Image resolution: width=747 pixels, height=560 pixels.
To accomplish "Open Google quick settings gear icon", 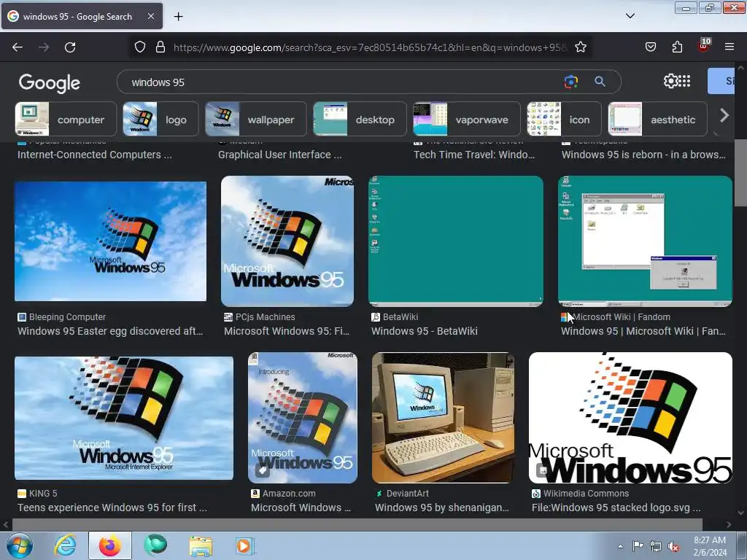I will click(x=670, y=82).
